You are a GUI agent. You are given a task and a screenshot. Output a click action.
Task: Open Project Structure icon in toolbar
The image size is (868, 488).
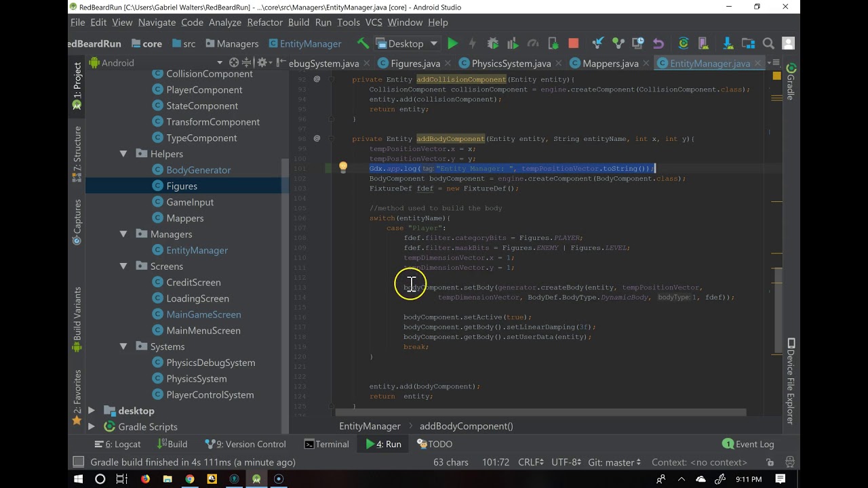(x=749, y=43)
